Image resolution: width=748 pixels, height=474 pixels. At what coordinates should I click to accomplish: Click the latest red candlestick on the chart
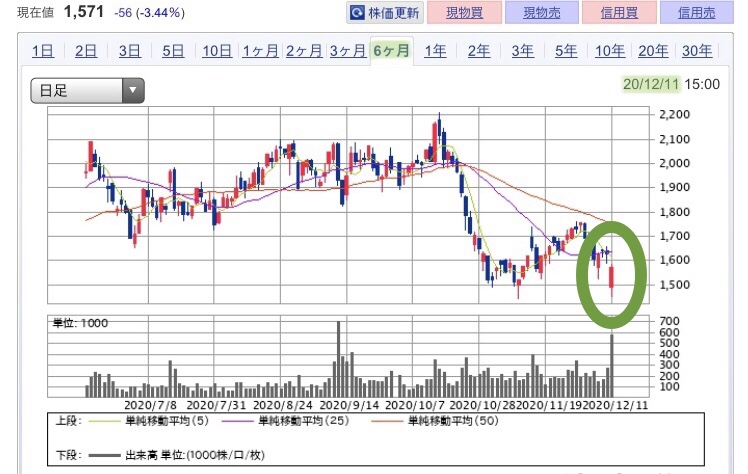(612, 277)
